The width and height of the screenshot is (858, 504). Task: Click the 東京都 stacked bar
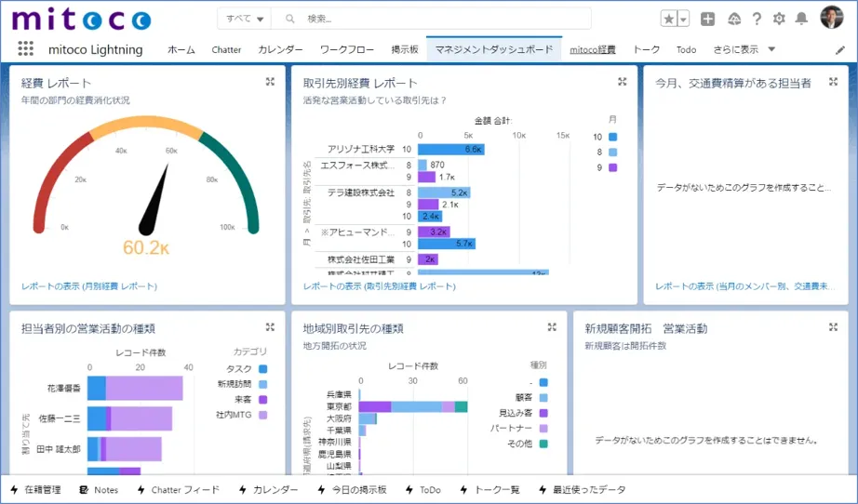413,406
